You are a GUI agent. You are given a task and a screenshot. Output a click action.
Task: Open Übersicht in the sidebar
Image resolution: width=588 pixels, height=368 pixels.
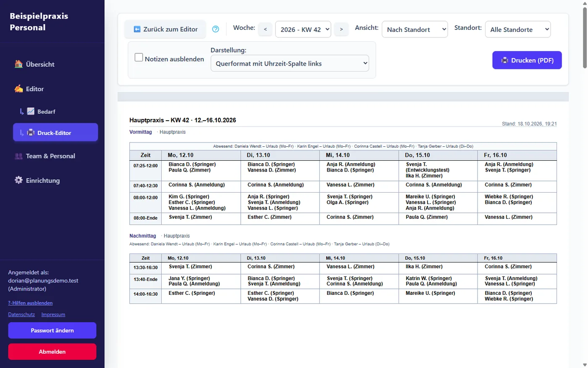55,64
